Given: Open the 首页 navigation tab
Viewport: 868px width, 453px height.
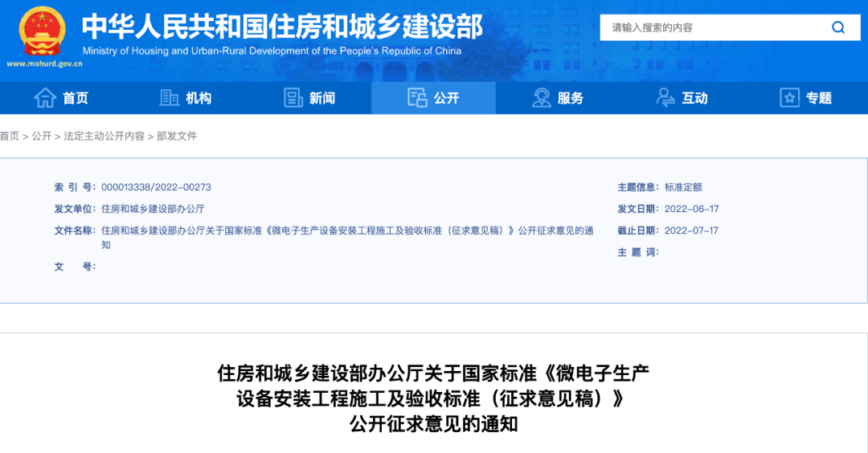Looking at the screenshot, I should (x=76, y=98).
